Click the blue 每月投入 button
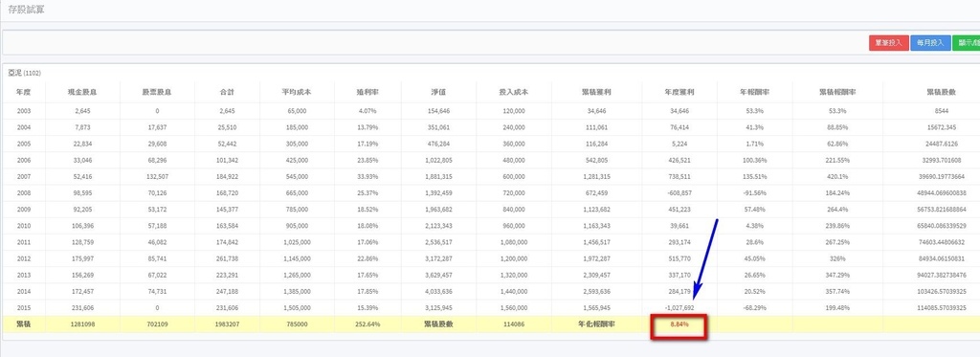This screenshot has height=357, width=980. click(x=930, y=43)
